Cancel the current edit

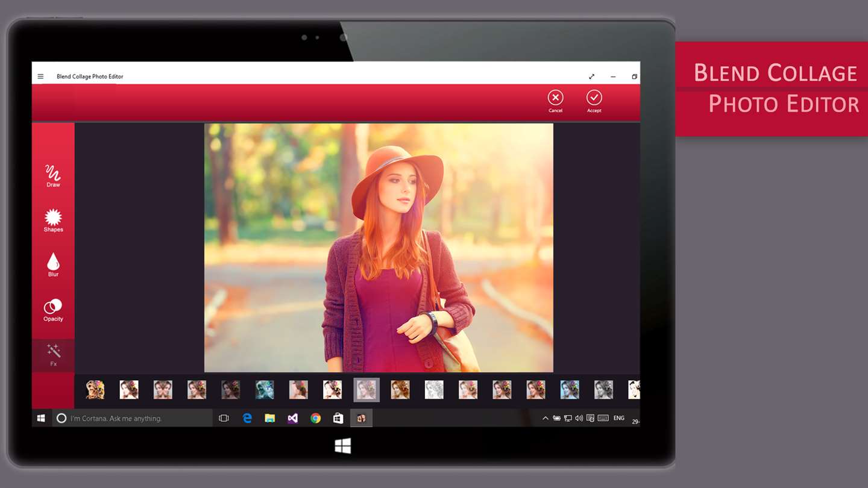[x=555, y=101]
